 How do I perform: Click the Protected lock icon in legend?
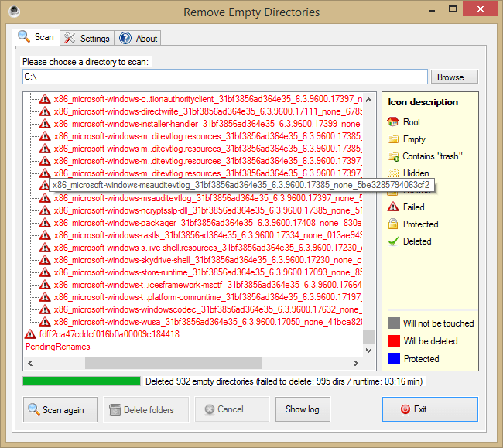click(x=393, y=224)
